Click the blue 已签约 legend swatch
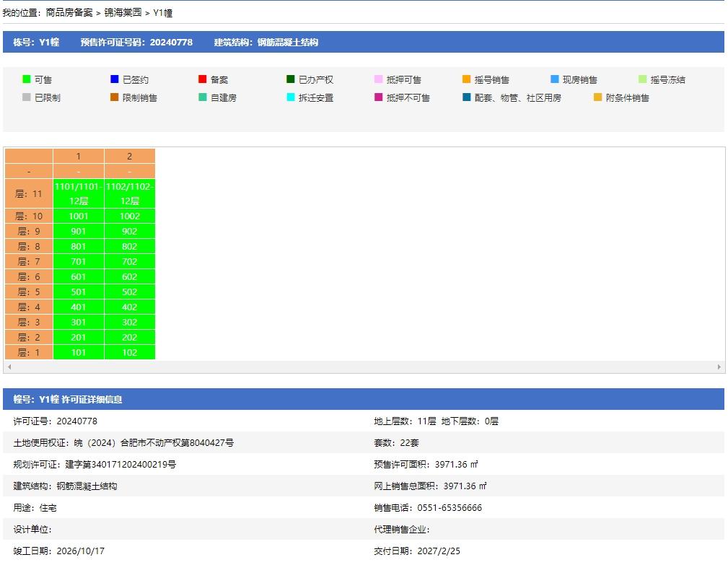The width and height of the screenshot is (728, 565). pyautogui.click(x=114, y=79)
